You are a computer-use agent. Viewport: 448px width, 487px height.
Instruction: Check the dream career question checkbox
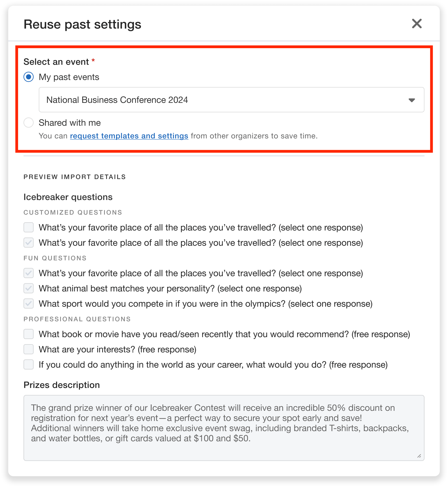29,365
